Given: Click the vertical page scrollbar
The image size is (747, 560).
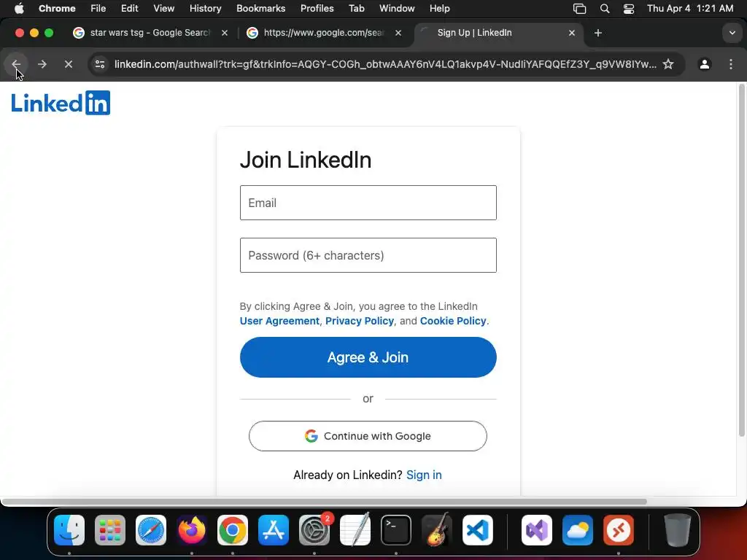Looking at the screenshot, I should tap(741, 260).
